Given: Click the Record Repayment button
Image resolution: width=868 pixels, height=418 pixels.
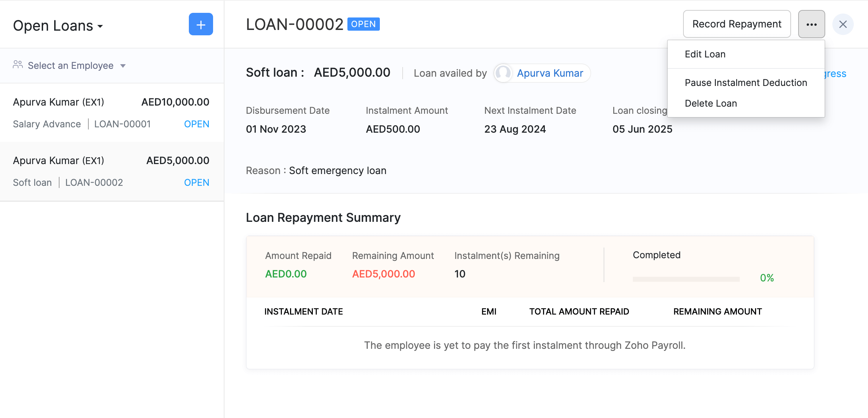Looking at the screenshot, I should click(737, 24).
